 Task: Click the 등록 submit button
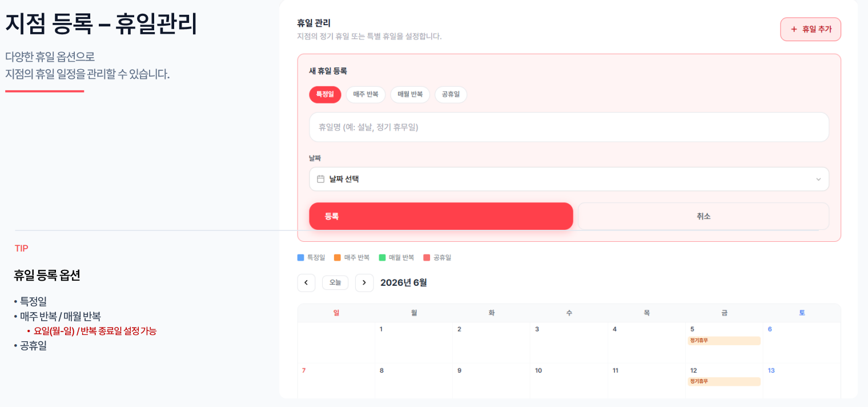click(441, 216)
